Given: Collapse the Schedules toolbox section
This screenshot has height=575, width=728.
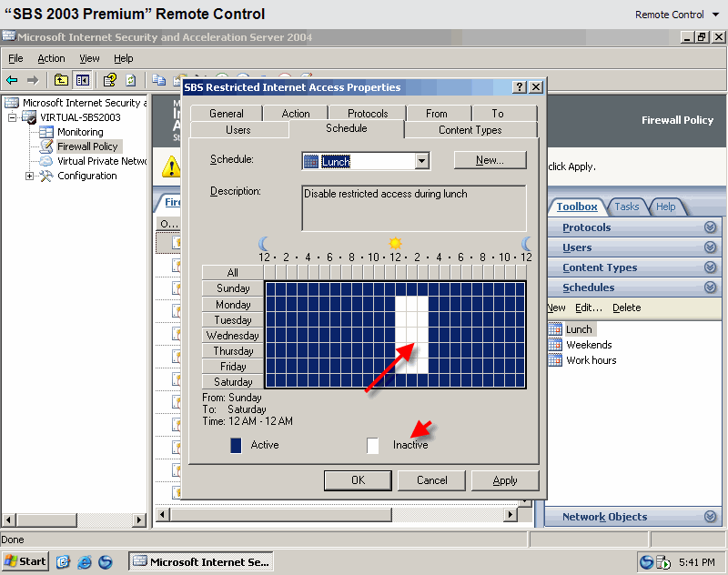Looking at the screenshot, I should coord(710,287).
